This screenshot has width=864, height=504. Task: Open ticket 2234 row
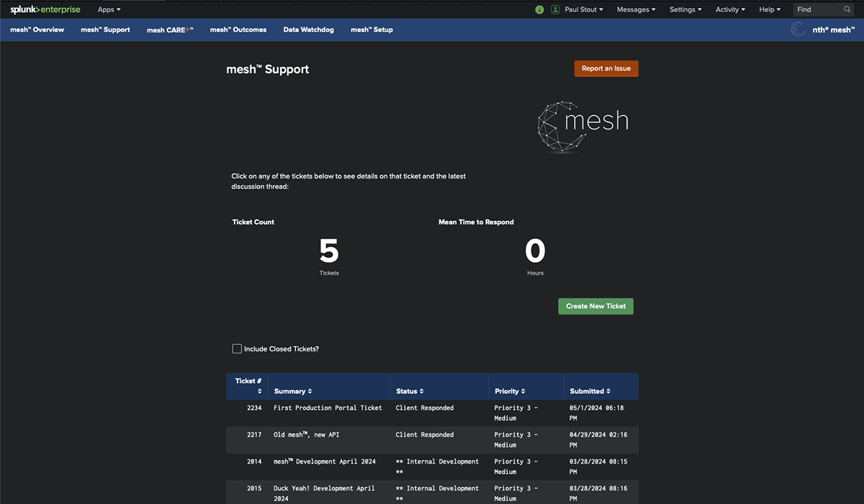click(x=432, y=413)
